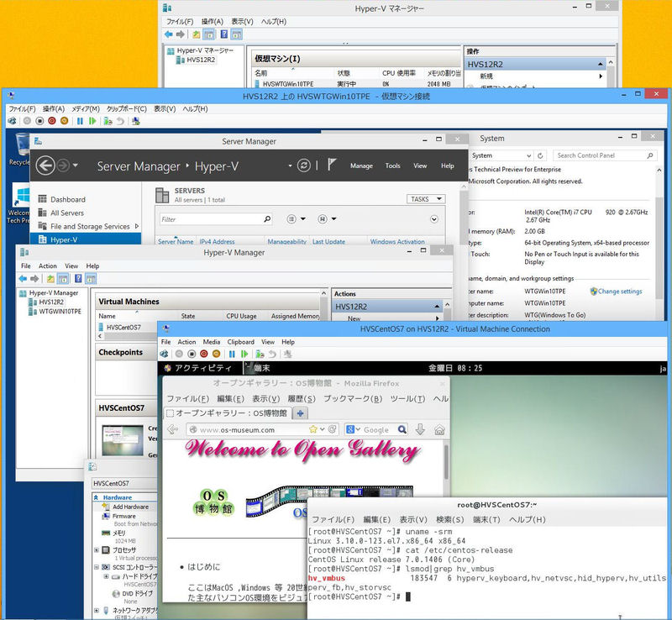Viewport: 672px width, 620px height.
Task: Click the orange Save icon in HVSWTGWin10TPE connection
Action: [65, 121]
